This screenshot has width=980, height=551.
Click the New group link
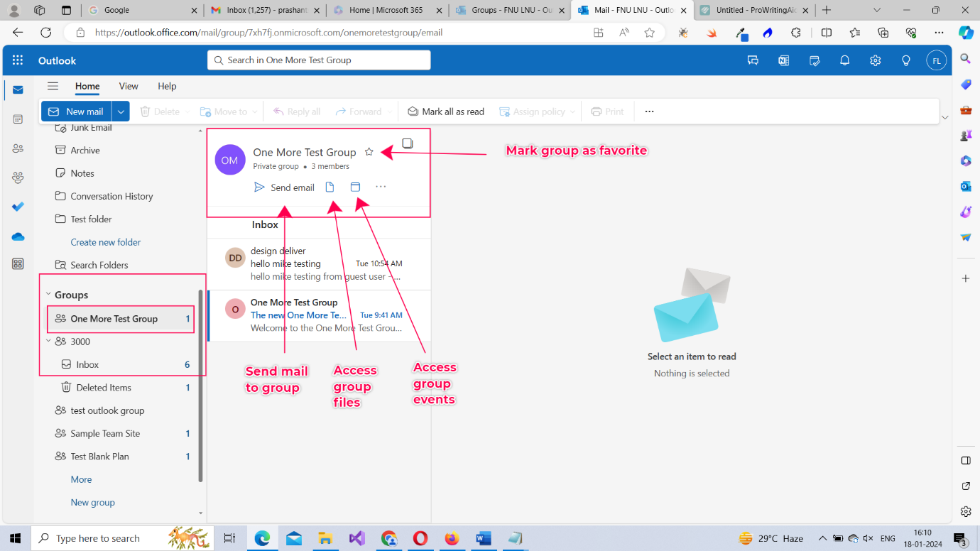(93, 502)
